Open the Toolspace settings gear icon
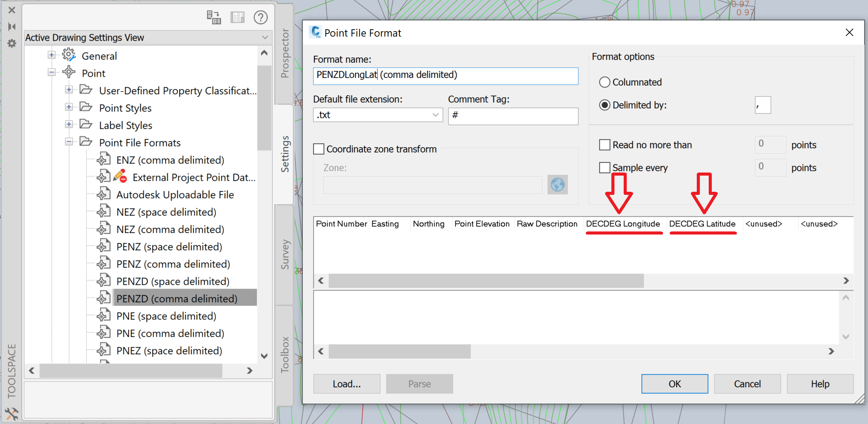Screen dimensions: 868x424 (x=12, y=44)
